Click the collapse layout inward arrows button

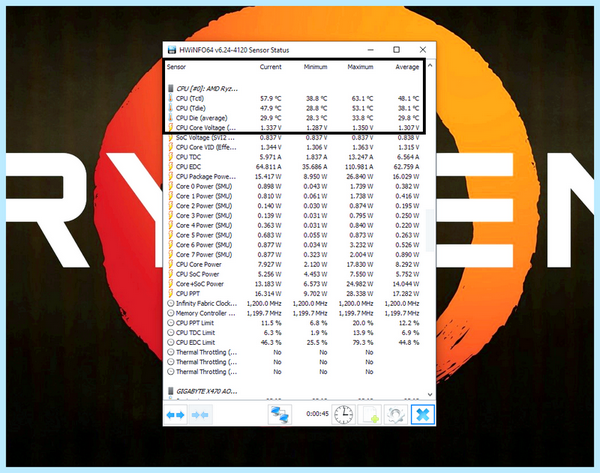[x=200, y=415]
